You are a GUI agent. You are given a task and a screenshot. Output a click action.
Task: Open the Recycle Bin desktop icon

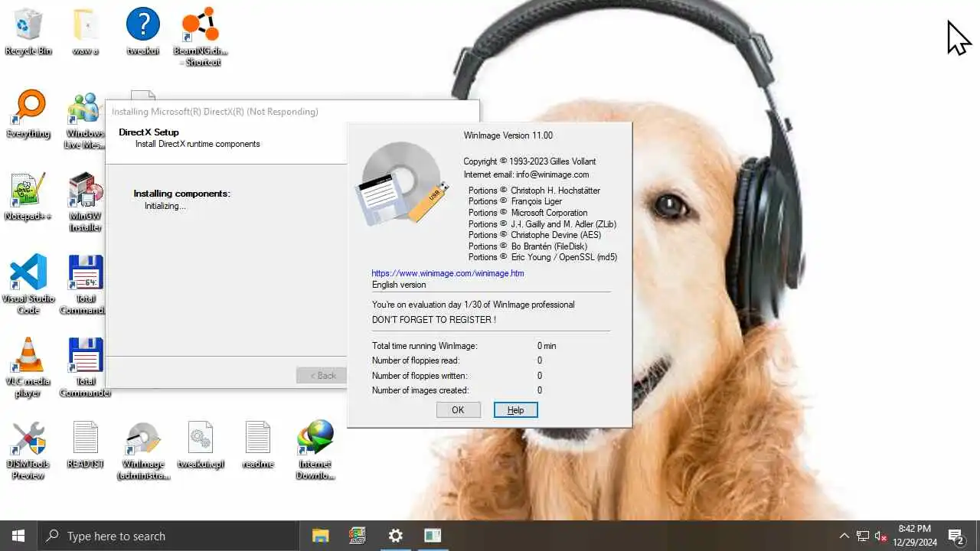pyautogui.click(x=28, y=32)
